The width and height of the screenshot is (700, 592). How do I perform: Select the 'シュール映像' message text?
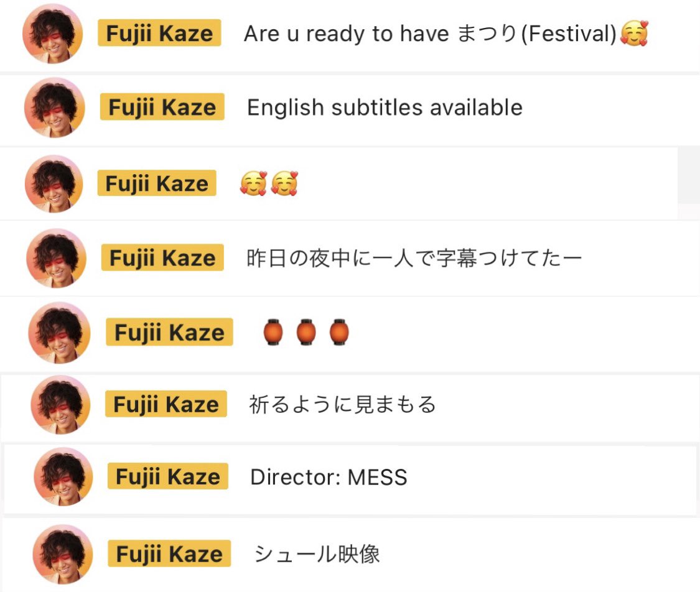click(x=317, y=553)
